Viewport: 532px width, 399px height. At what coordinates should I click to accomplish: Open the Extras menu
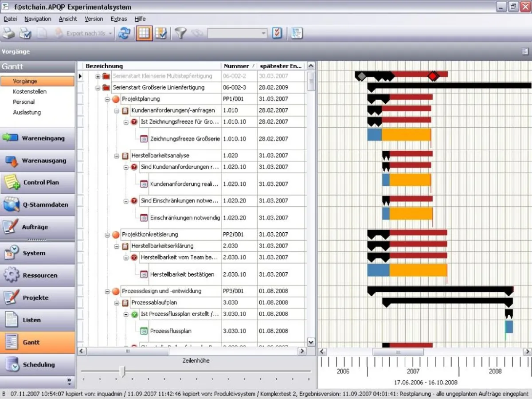tap(118, 19)
